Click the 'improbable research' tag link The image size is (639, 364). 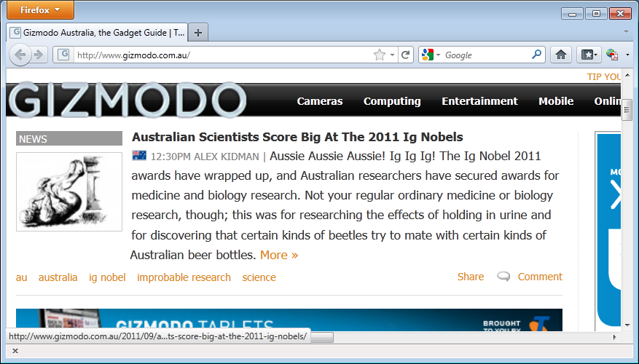point(184,277)
